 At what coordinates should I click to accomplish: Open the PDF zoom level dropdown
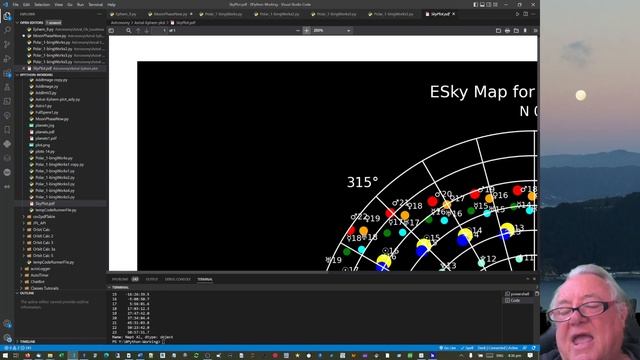[332, 31]
